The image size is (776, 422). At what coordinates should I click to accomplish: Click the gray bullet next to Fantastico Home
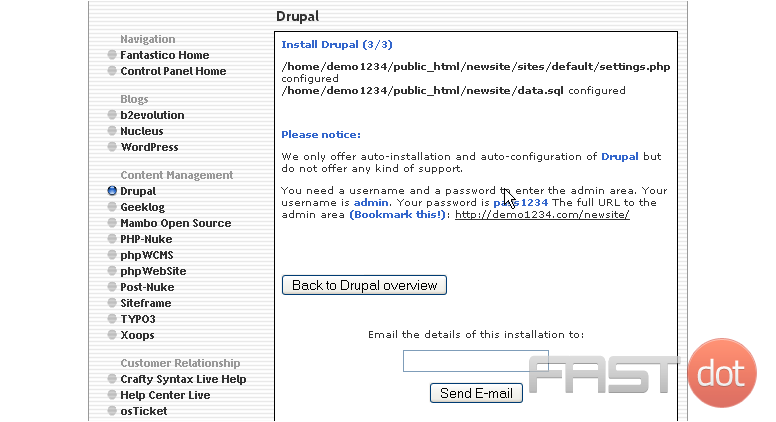[x=112, y=54]
